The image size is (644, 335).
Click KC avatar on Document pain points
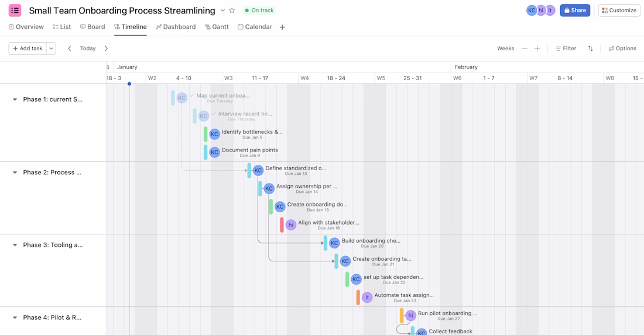[214, 152]
